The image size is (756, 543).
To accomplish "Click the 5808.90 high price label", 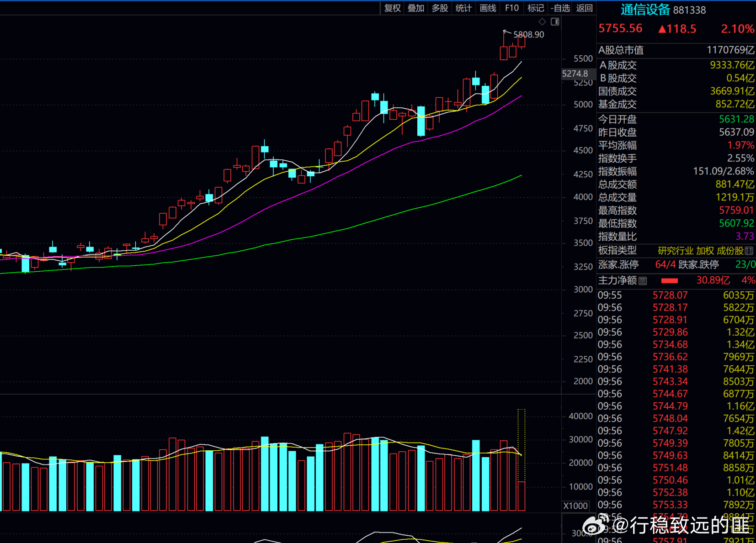I will point(529,35).
